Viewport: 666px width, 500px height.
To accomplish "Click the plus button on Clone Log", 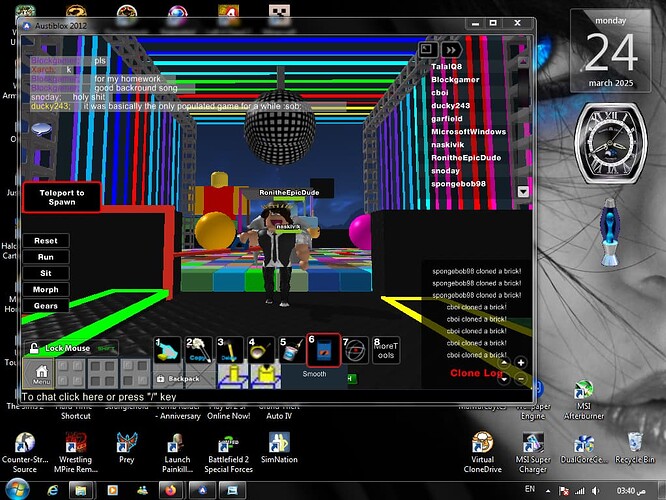I will point(521,363).
